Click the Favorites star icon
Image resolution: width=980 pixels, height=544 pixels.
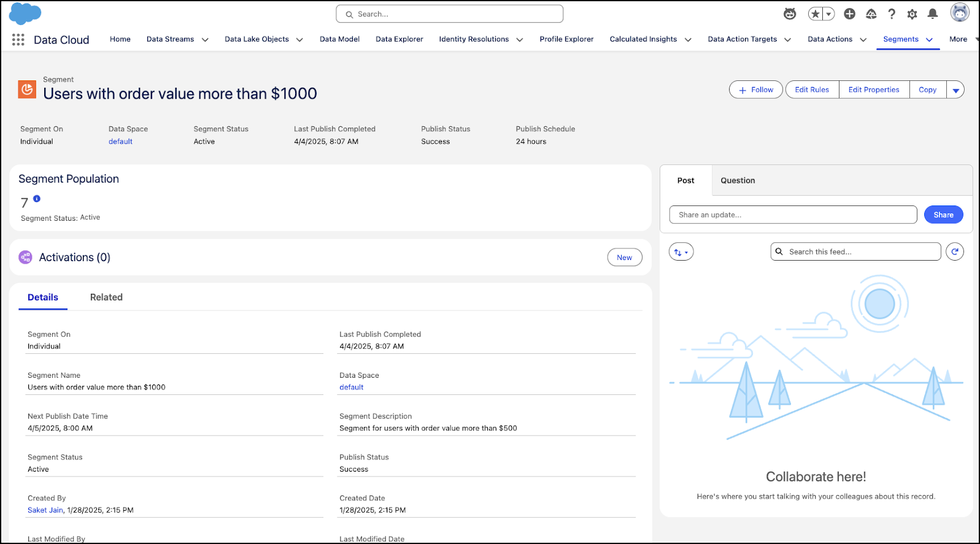pyautogui.click(x=815, y=14)
